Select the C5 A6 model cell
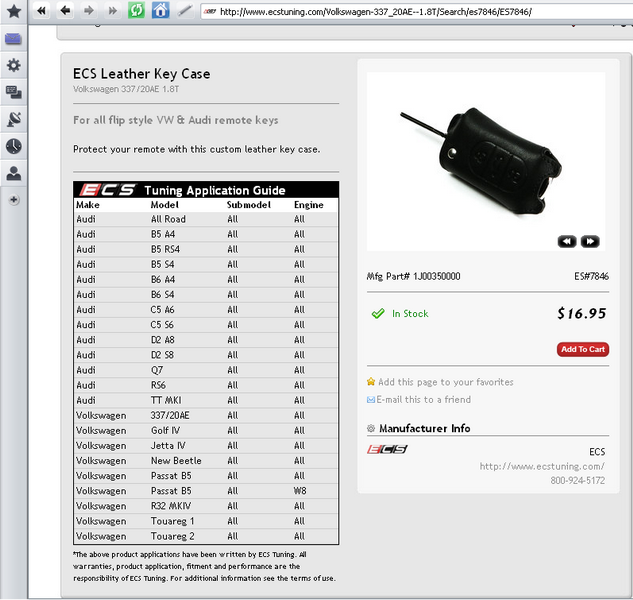Viewport: 633px width, 600px height. [162, 310]
